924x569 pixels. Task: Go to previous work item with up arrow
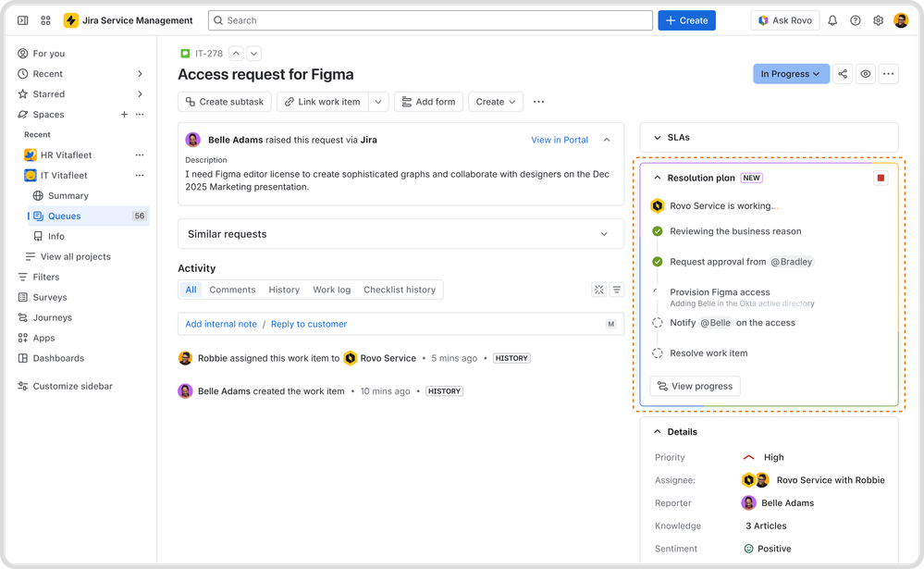[x=236, y=54]
